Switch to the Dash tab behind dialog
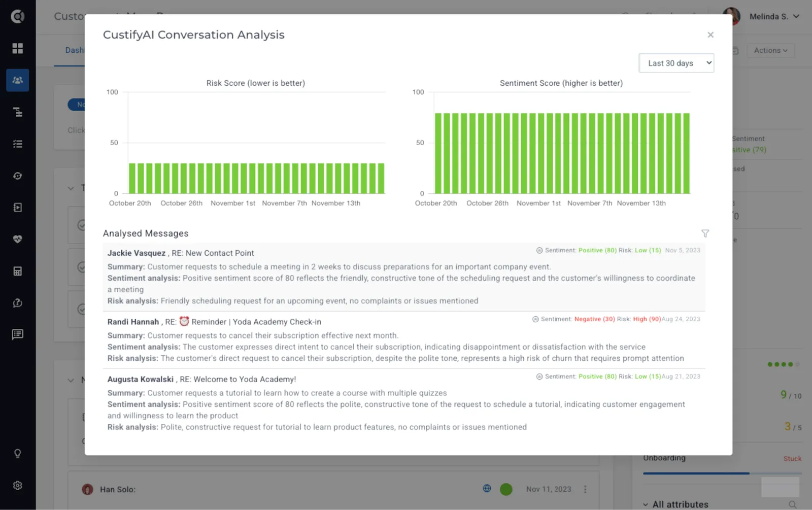 75,50
